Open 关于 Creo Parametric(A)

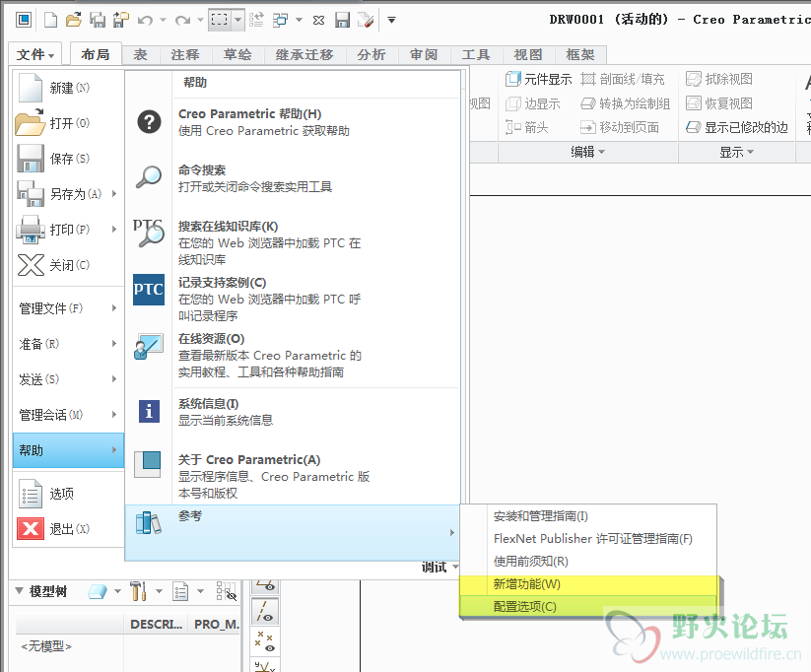coord(293,476)
